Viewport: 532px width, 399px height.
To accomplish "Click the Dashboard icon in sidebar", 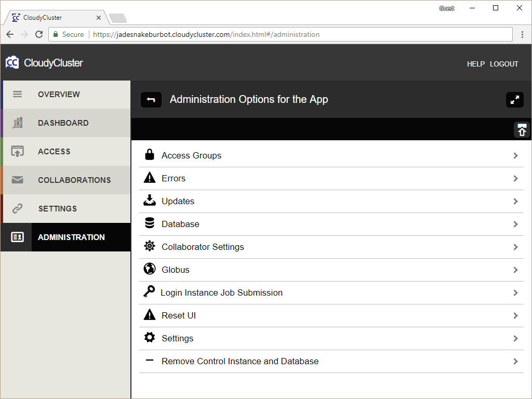I will [x=17, y=123].
